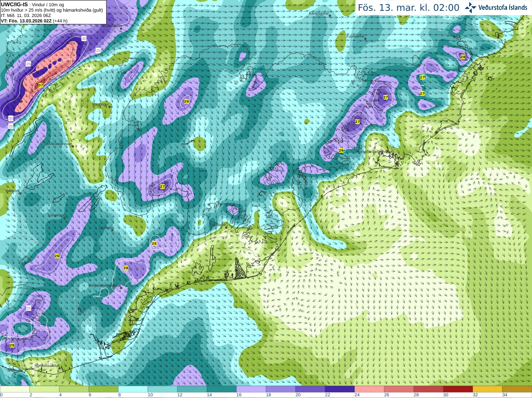Viewport: 532px width, 398px height.
Task: Click the Lónakvísl place label
Action: tap(56, 215)
